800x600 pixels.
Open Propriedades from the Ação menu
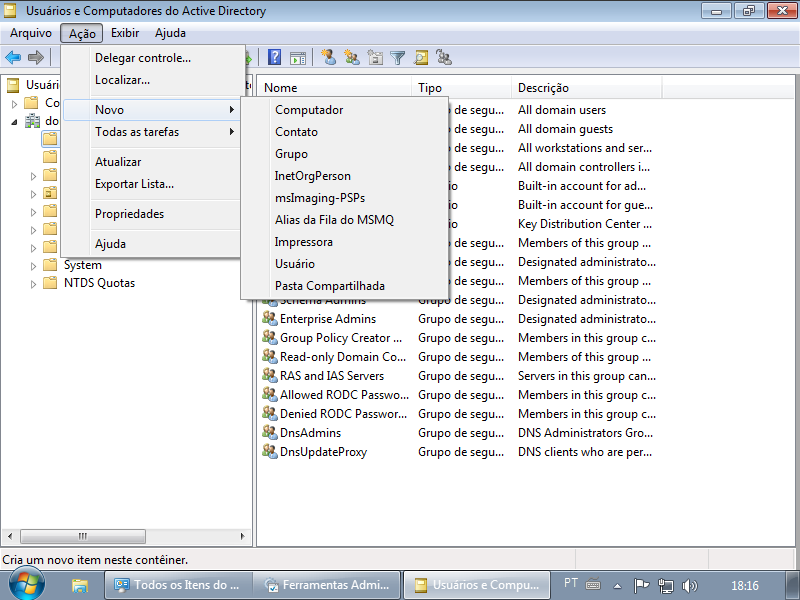[x=151, y=214]
